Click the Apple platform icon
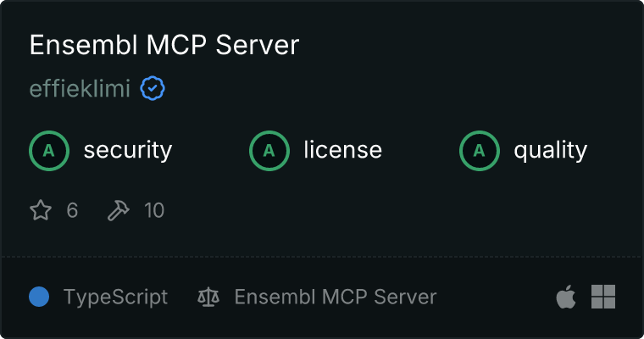Screen dimensions: 644x339 coord(566,297)
